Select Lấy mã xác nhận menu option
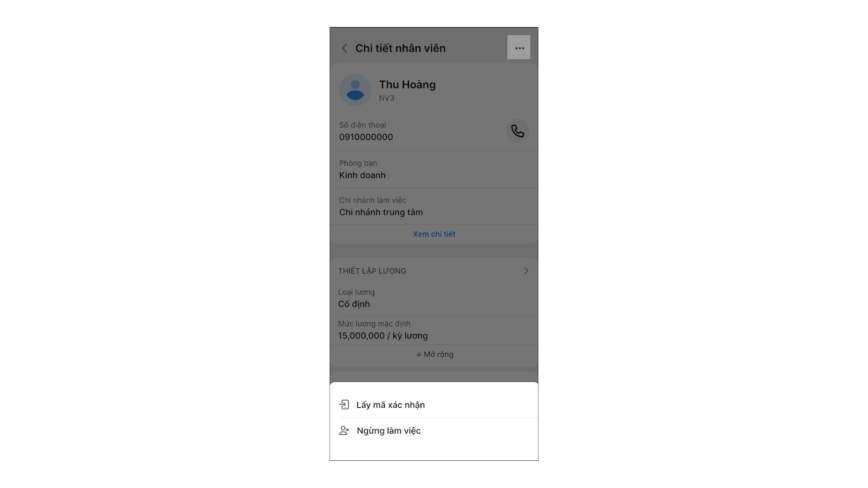Screen dimensions: 868x488 click(434, 404)
